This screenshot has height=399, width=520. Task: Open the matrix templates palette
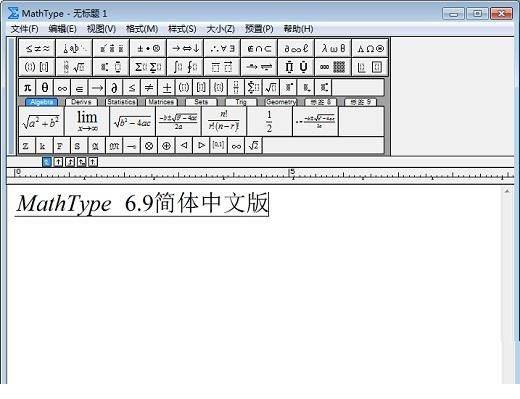333,67
